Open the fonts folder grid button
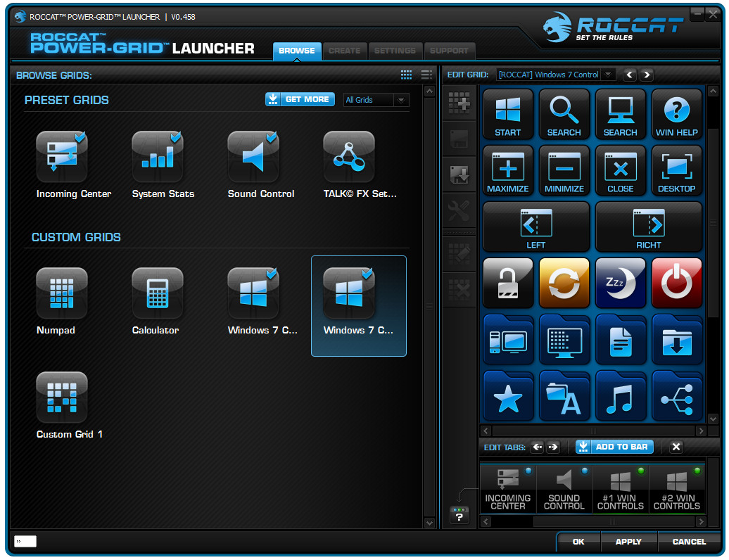This screenshot has height=560, width=729. click(x=564, y=396)
